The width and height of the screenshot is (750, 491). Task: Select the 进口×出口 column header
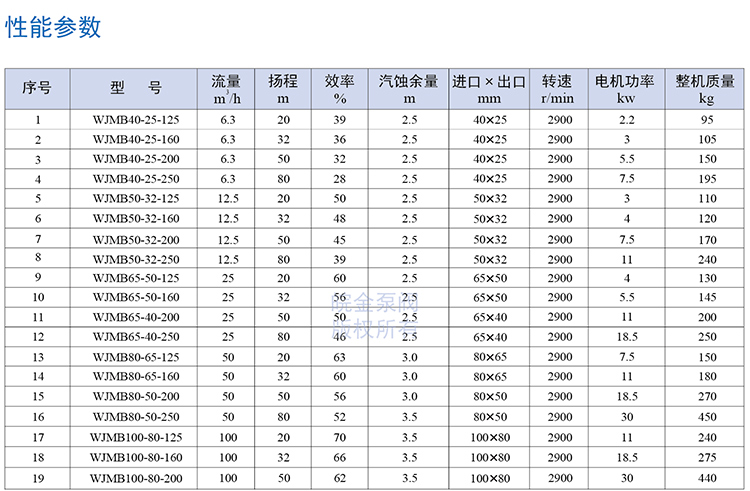pyautogui.click(x=489, y=89)
